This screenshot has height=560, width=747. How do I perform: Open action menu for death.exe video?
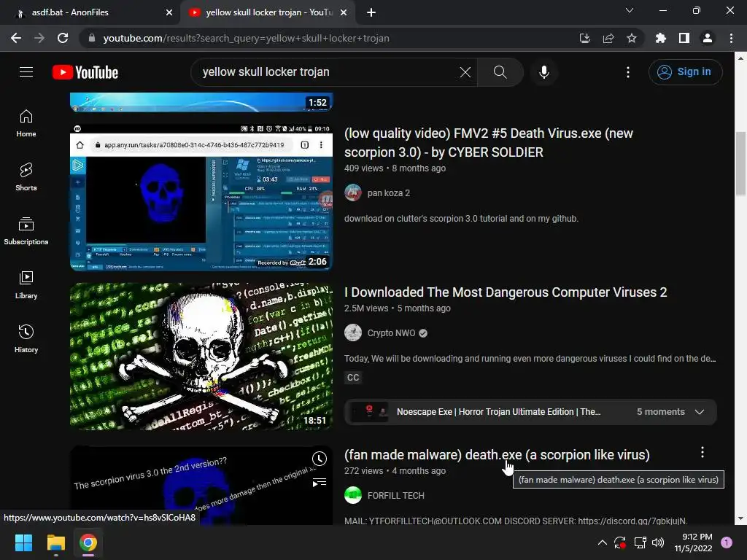pyautogui.click(x=703, y=452)
